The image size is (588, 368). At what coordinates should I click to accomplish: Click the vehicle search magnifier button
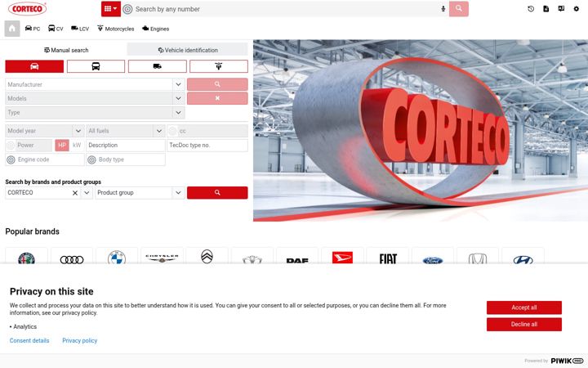(217, 84)
